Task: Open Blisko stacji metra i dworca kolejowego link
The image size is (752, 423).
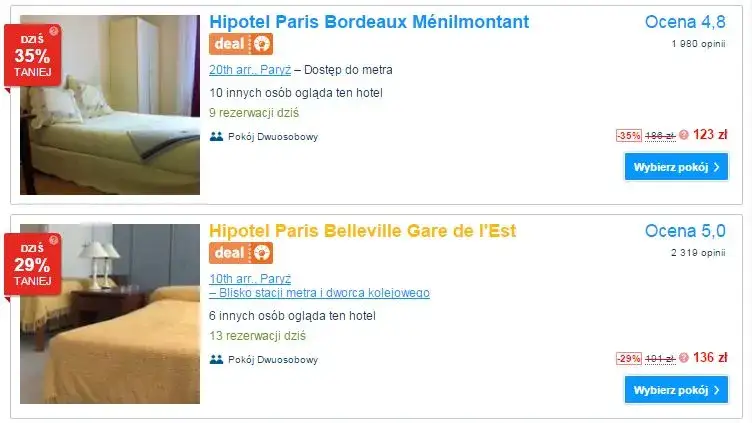Action: 319,293
